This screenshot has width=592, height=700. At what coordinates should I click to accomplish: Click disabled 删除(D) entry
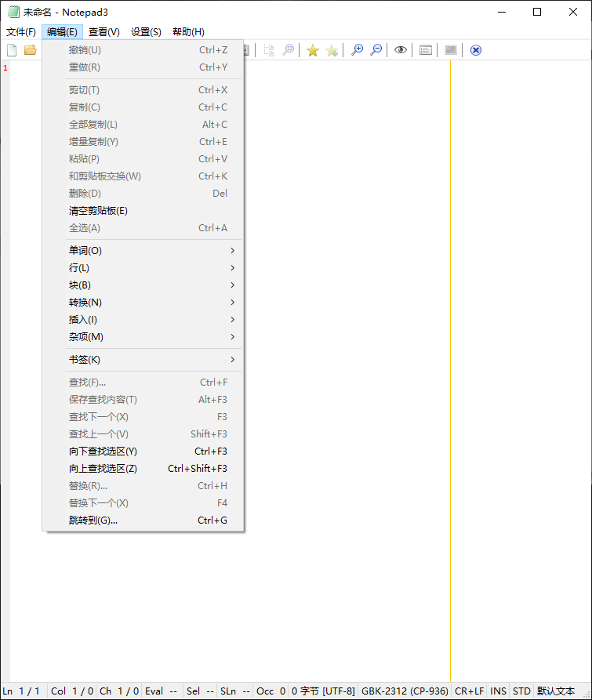(143, 194)
